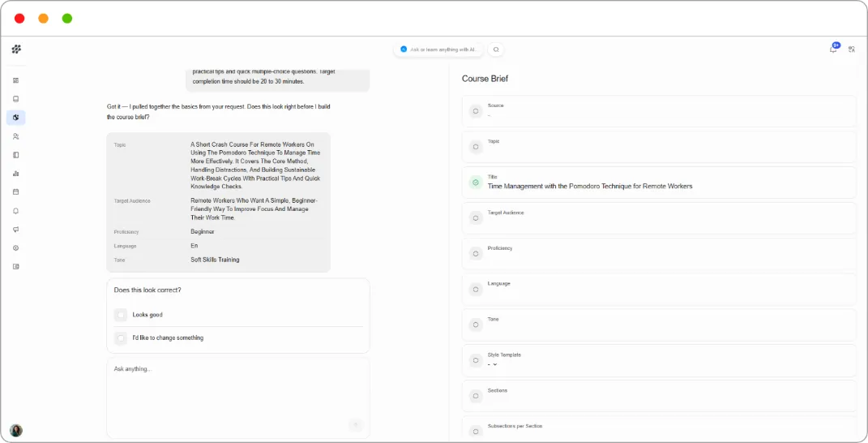Open the settings gear icon in sidebar
This screenshot has height=443, width=868.
coord(16,247)
